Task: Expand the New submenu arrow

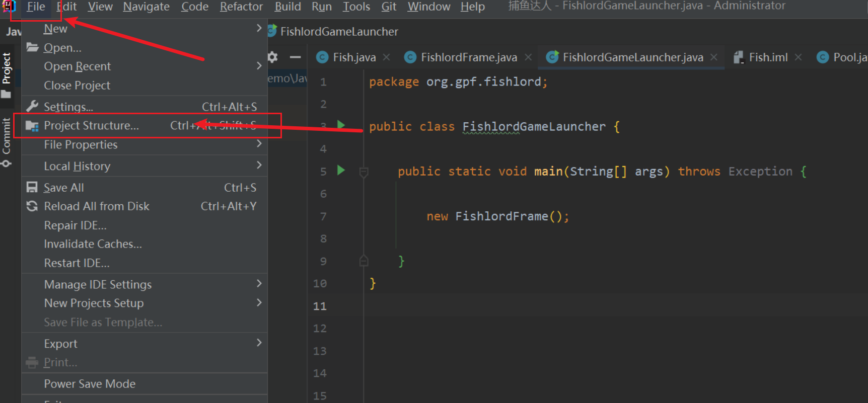Action: point(259,28)
